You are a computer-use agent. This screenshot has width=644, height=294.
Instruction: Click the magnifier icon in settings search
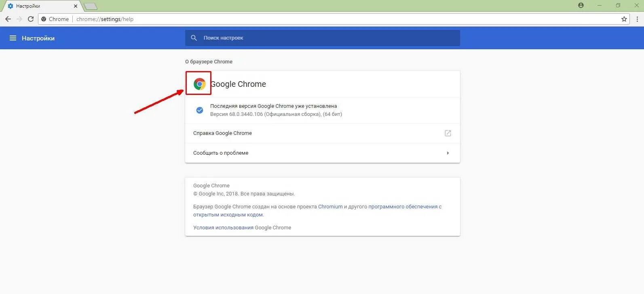[x=194, y=38]
